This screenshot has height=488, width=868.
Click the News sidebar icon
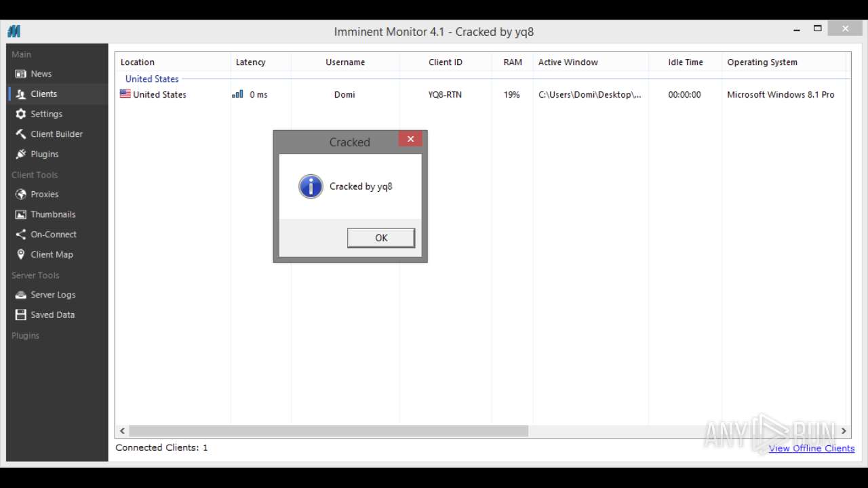pos(20,74)
